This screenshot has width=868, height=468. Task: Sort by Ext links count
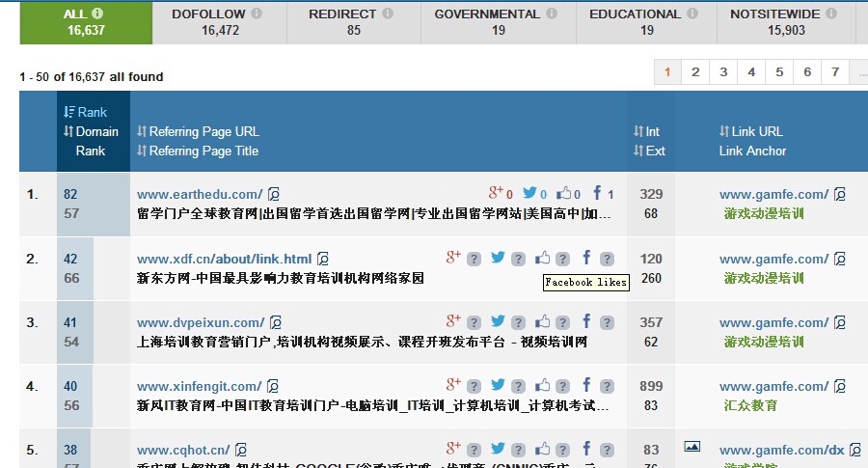(x=649, y=151)
